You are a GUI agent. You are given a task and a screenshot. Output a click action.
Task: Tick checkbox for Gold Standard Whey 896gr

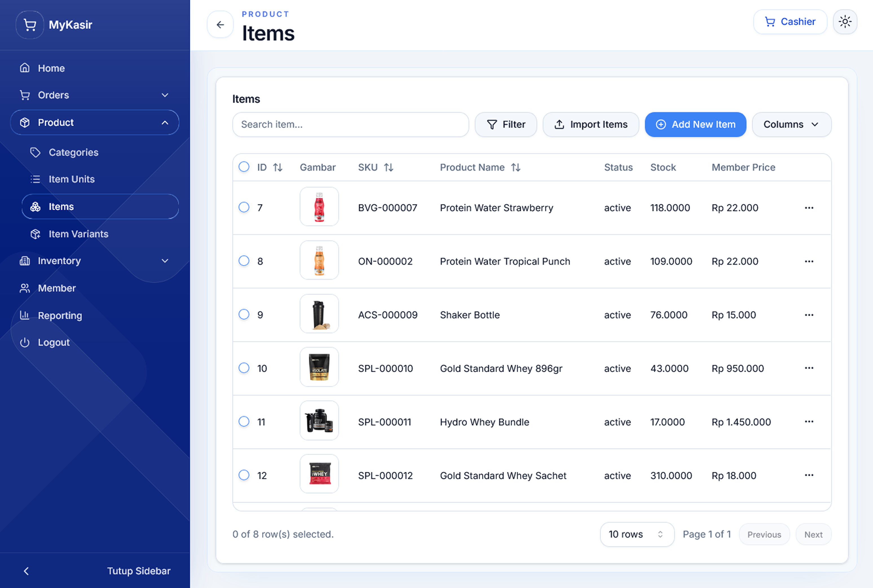244,368
